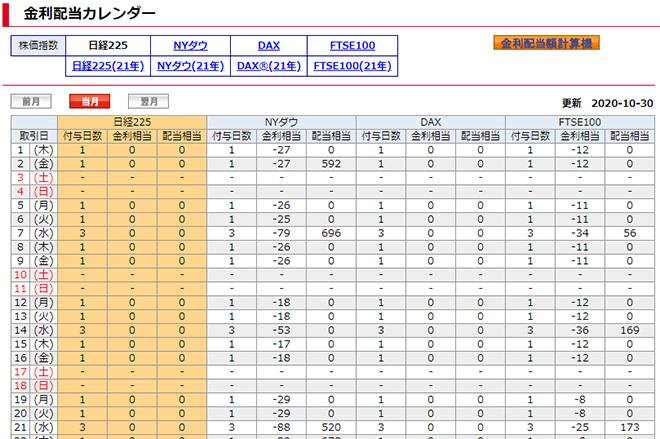Click the date cell 19 (月)
660x439 pixels.
click(x=34, y=400)
